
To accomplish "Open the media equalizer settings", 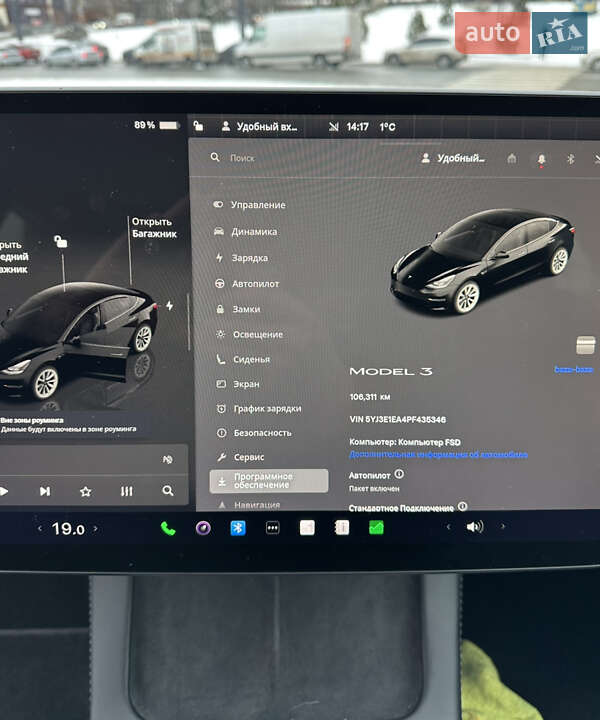I will click(127, 491).
